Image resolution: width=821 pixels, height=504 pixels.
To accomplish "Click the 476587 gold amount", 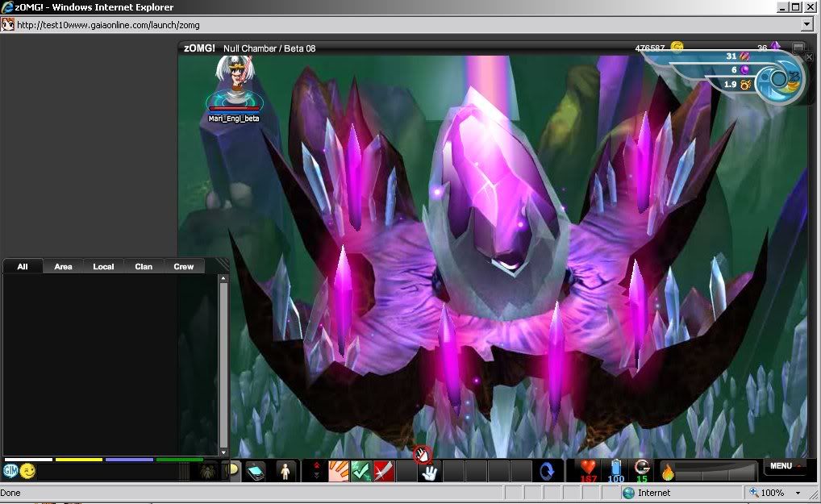I will pos(650,48).
